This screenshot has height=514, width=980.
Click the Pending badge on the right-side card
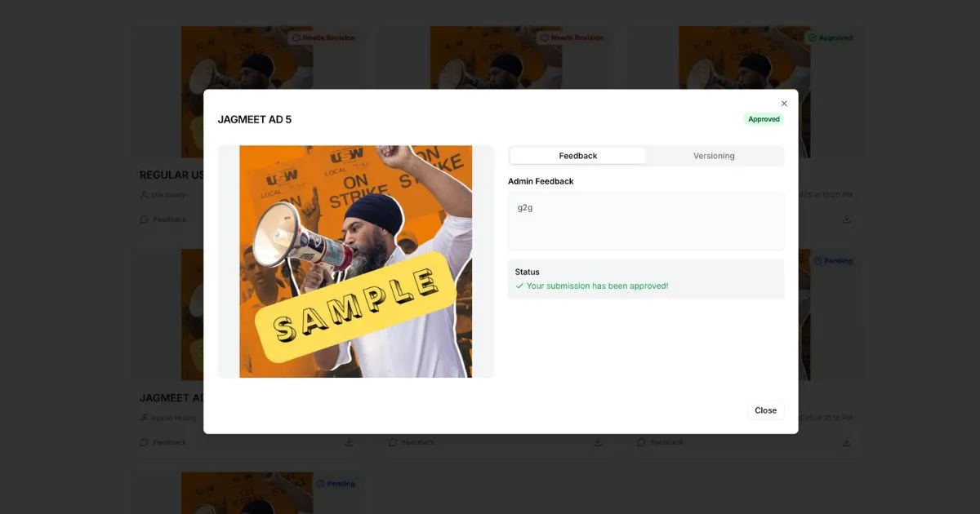(833, 261)
